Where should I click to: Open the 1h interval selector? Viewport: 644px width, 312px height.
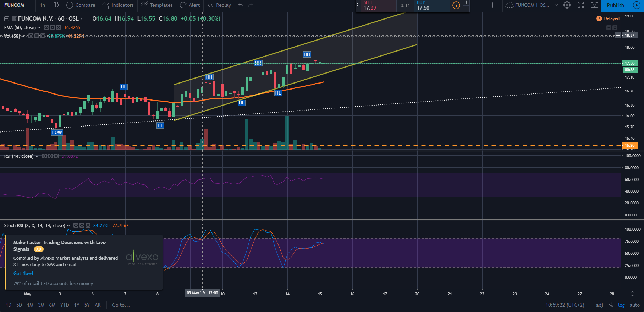tap(43, 5)
